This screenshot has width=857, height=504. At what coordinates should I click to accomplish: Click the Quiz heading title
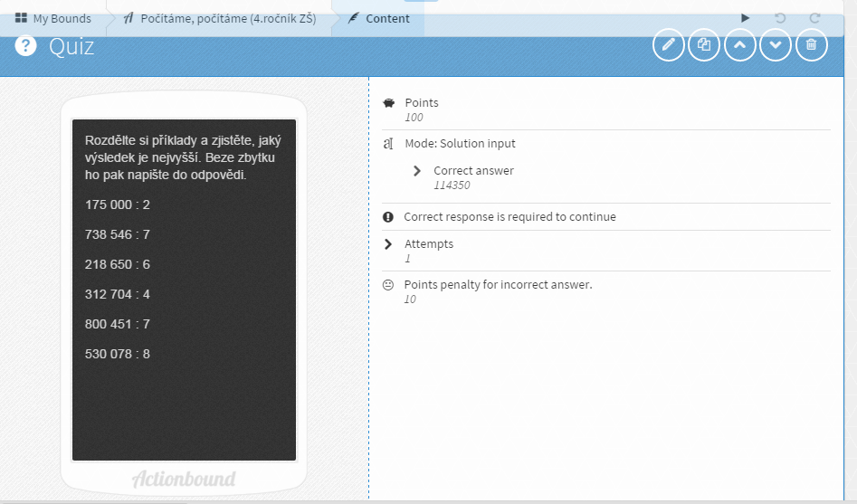click(71, 46)
